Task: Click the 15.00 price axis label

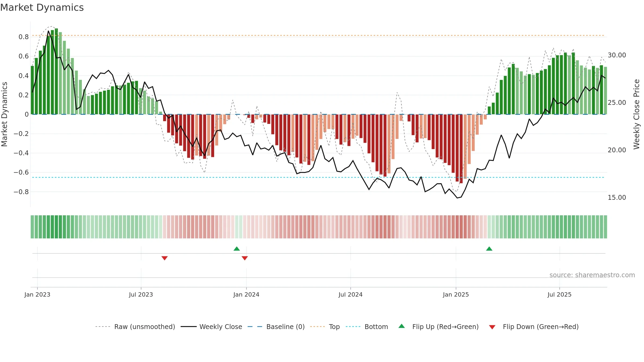Action: coord(617,198)
